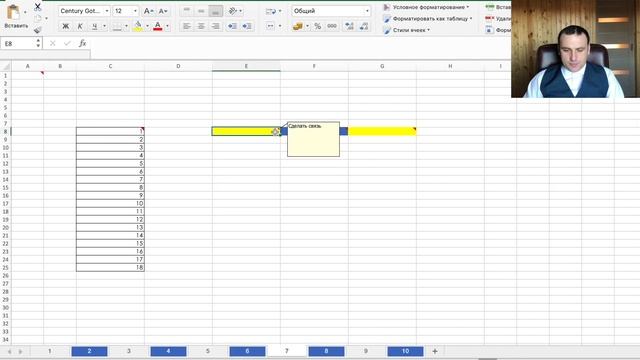
Task: Cut selection with the scissors icon
Action: point(38,7)
